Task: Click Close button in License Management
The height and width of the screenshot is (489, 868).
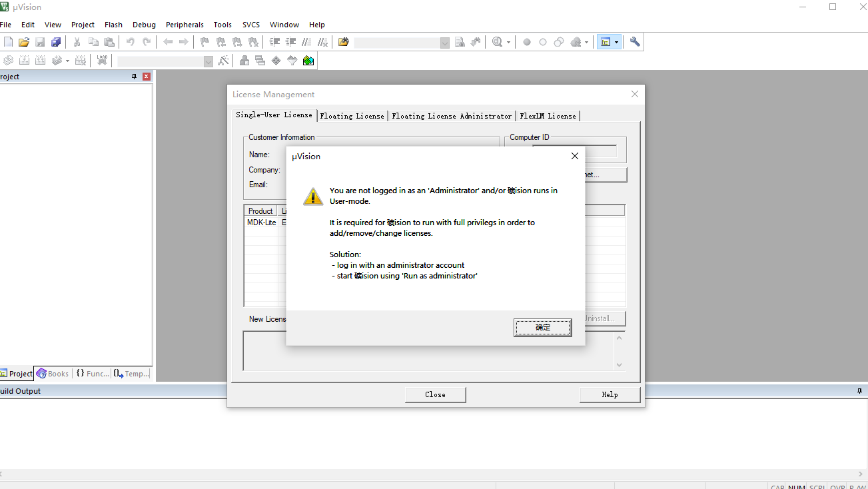Action: point(435,394)
